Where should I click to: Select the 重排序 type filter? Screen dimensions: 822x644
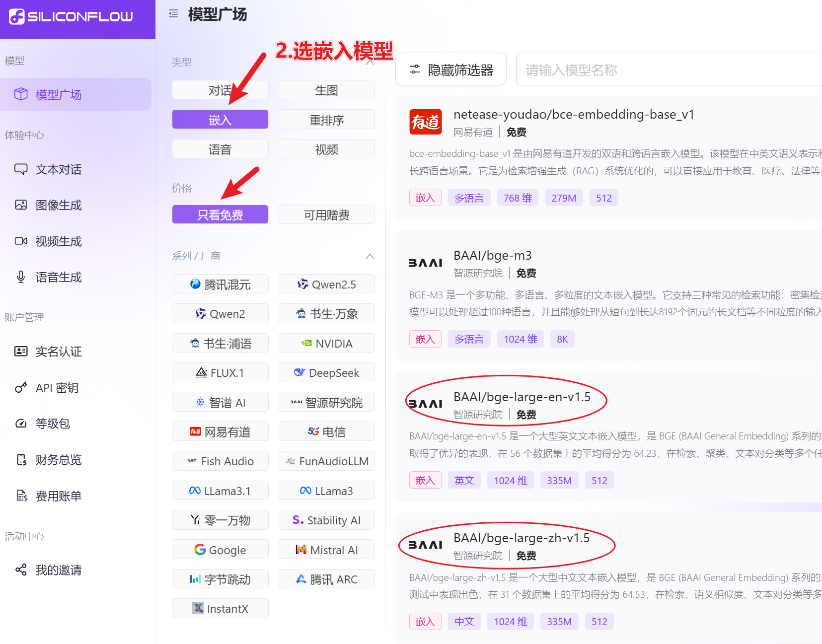326,120
